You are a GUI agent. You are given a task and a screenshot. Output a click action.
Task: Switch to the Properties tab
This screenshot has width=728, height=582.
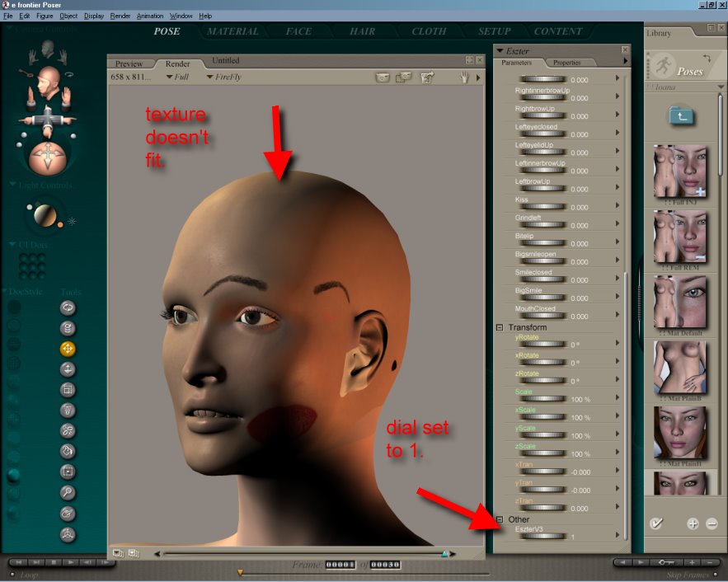(x=566, y=63)
